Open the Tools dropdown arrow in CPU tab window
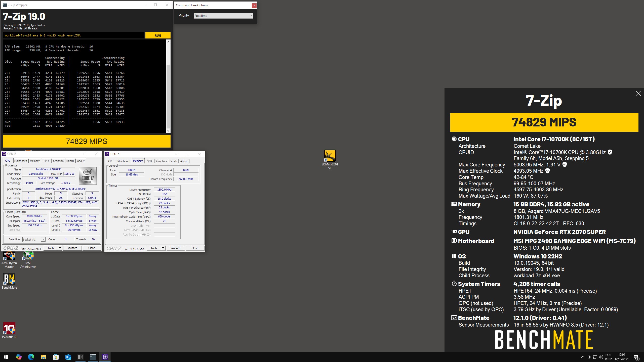Screen dimensions: 644x362 (60, 248)
